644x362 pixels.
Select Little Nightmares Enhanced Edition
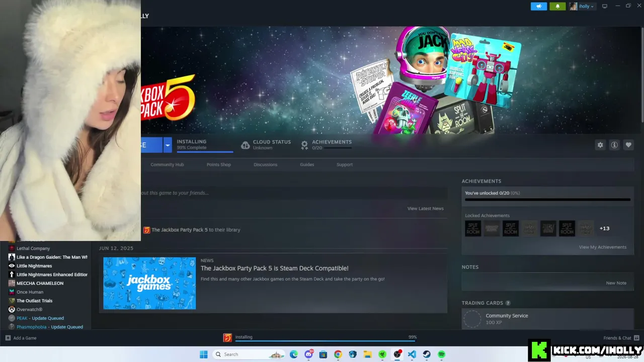(x=48, y=275)
